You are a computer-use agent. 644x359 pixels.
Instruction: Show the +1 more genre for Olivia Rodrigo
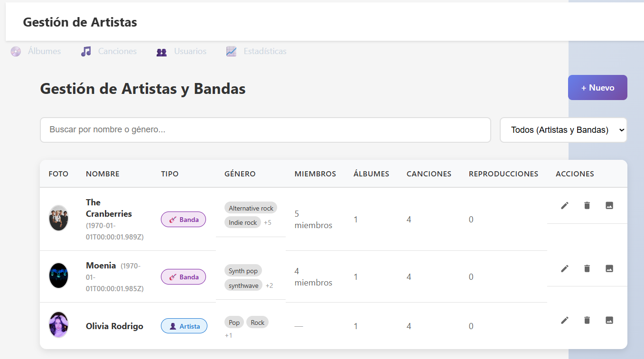click(229, 335)
